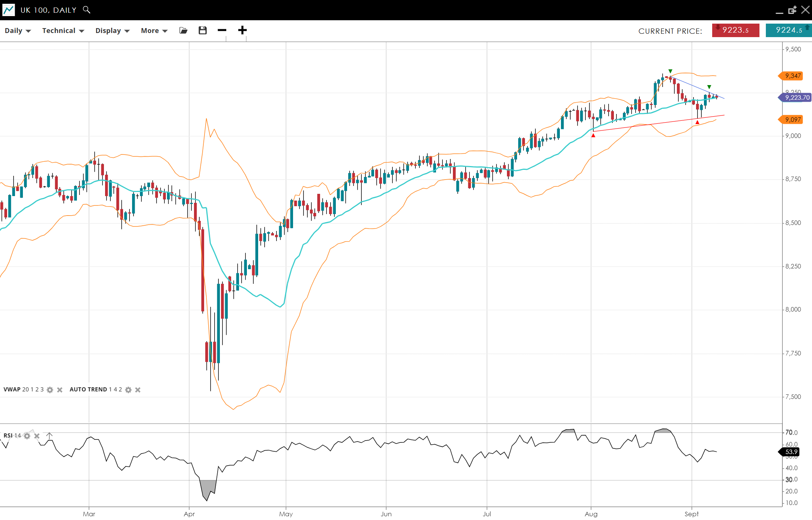Viewport: 812px width, 520px height.
Task: Click the open folder icon
Action: (183, 30)
